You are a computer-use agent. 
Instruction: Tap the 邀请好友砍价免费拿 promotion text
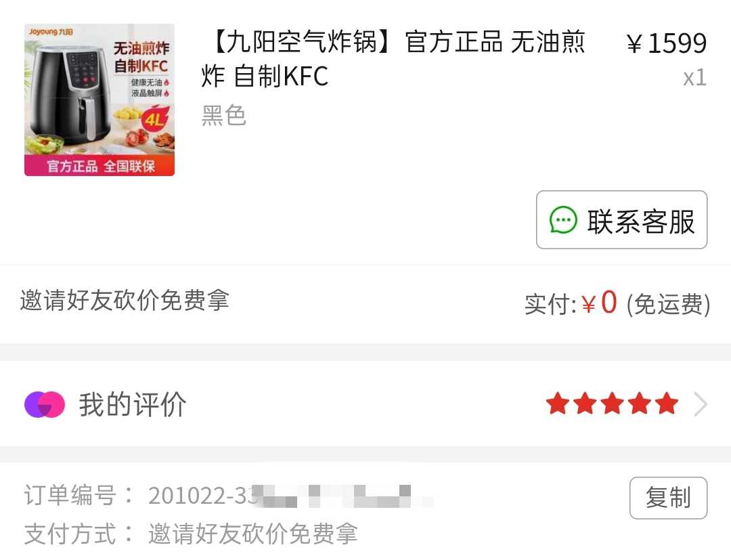(x=125, y=300)
